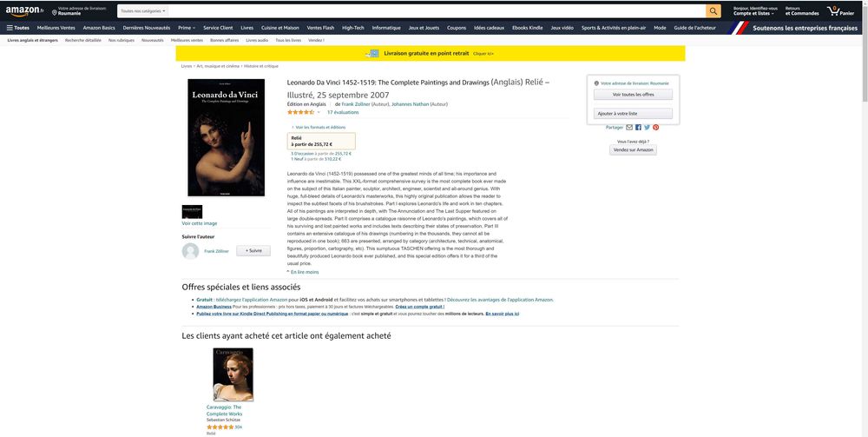Open the Toutes hamburger menu
Image resolution: width=868 pixels, height=437 pixels.
tap(18, 28)
